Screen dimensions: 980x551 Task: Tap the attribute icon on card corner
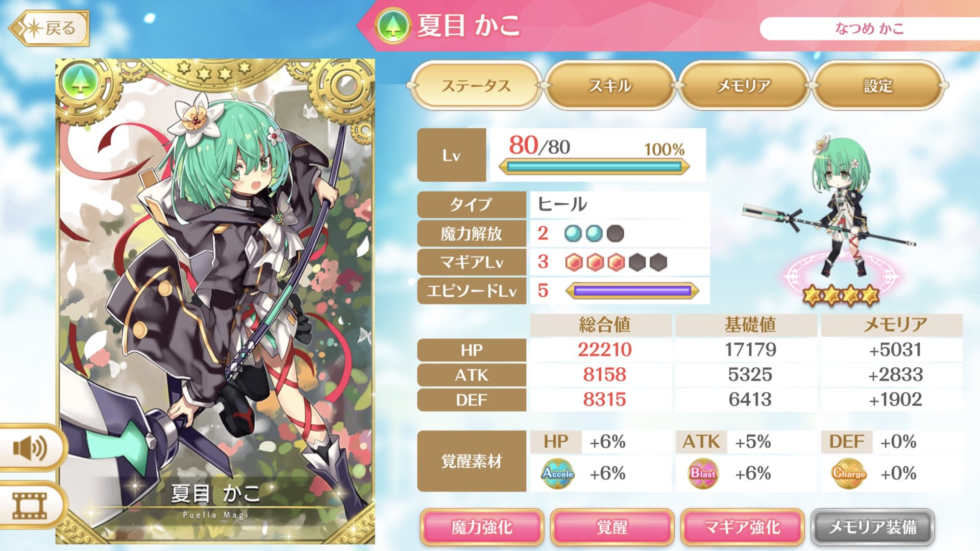pyautogui.click(x=80, y=82)
